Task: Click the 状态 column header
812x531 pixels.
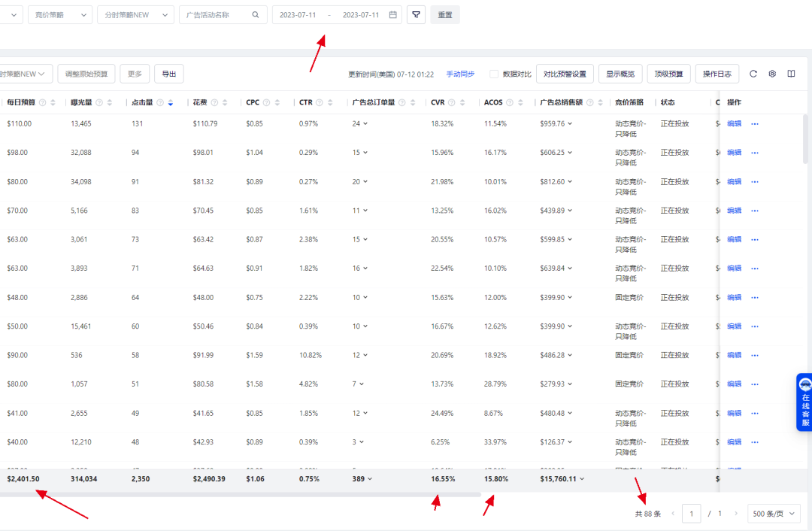Action: (668, 102)
